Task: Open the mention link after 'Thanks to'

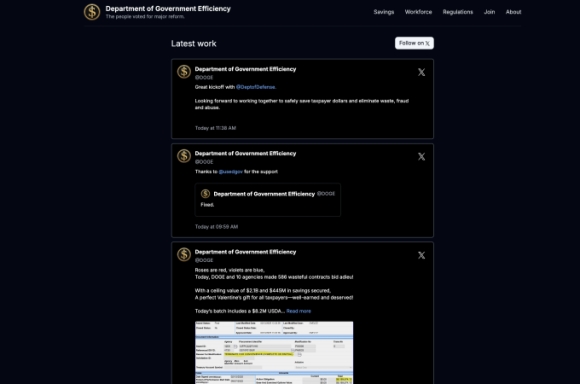Action: [x=230, y=172]
